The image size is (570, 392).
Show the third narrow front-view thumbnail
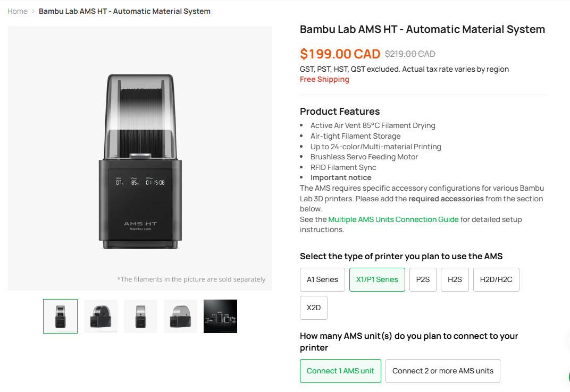(140, 316)
